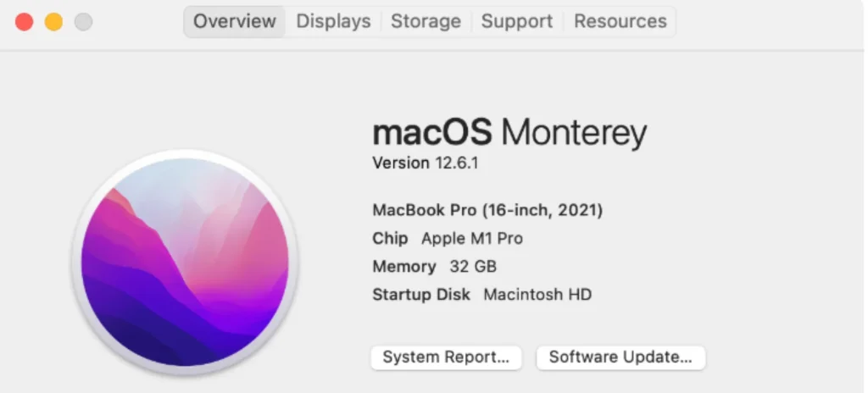Click the Chip label
868x393 pixels.
click(390, 239)
